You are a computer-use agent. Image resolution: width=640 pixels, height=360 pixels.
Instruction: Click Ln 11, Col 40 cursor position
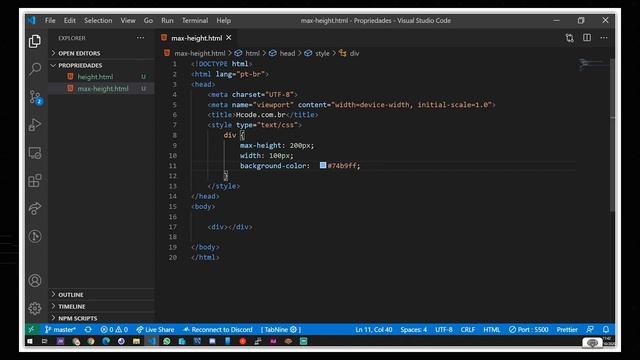(373, 329)
